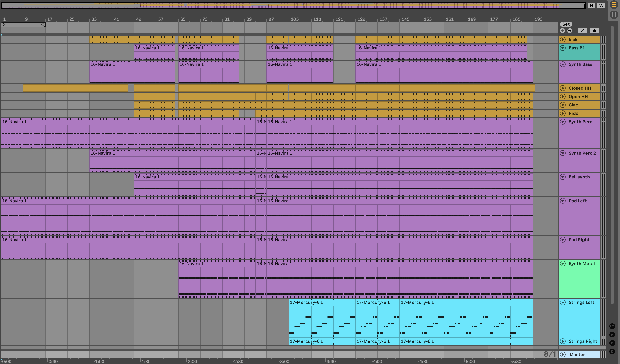Switch to Session view with vertical-bars icon
This screenshot has height=364, width=620.
pyautogui.click(x=614, y=15)
